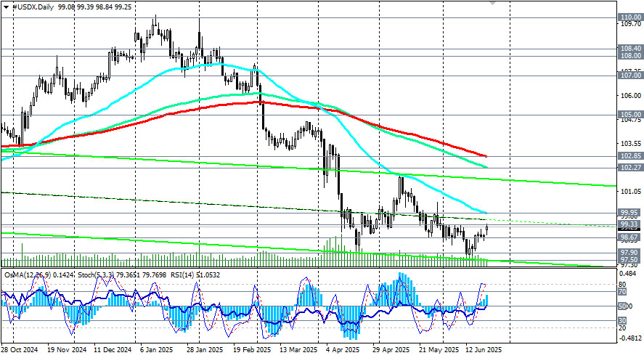Image resolution: width=644 pixels, height=358 pixels.
Task: Click the RSI(14) 51.0532 indicator label
Action: coord(195,274)
